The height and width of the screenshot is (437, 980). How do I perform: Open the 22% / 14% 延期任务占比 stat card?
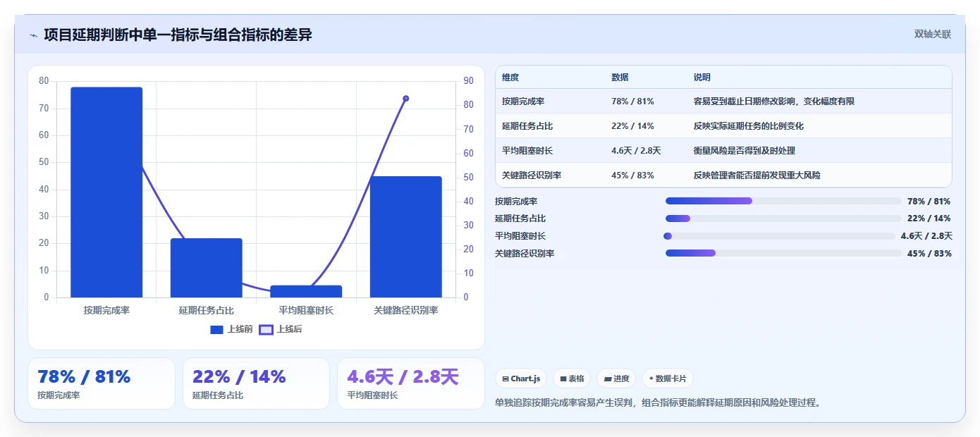[256, 383]
